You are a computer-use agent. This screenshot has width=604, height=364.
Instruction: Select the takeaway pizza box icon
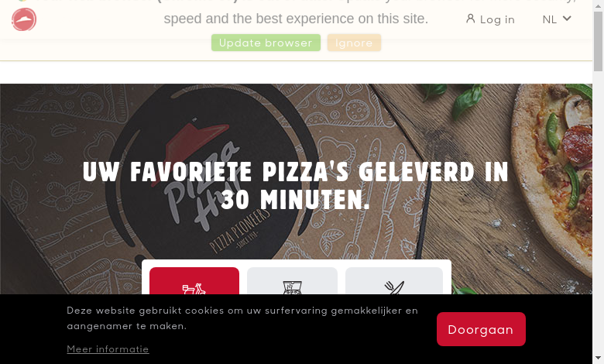(293, 288)
